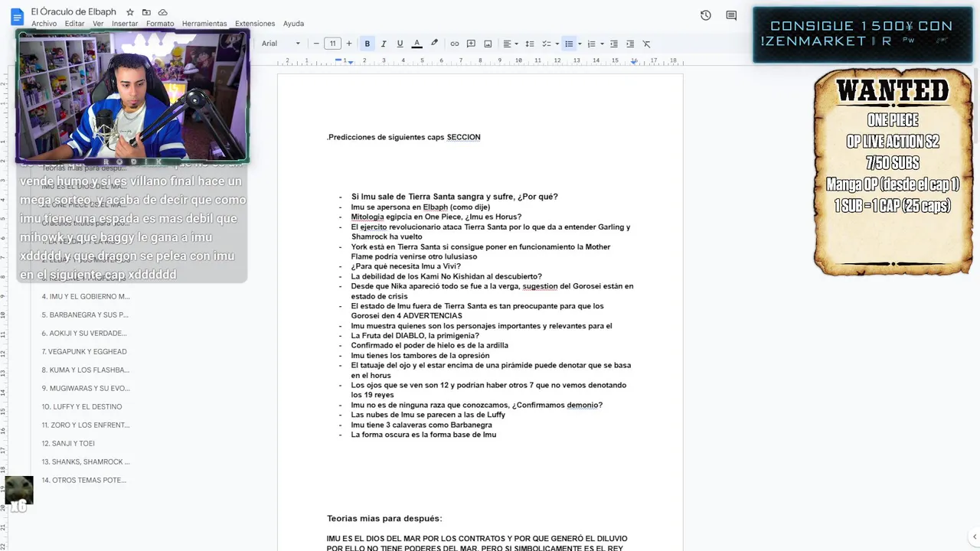Click bullet Imu tiene 3 calaveras como Barbanegra
The width and height of the screenshot is (980, 551).
[x=421, y=425]
